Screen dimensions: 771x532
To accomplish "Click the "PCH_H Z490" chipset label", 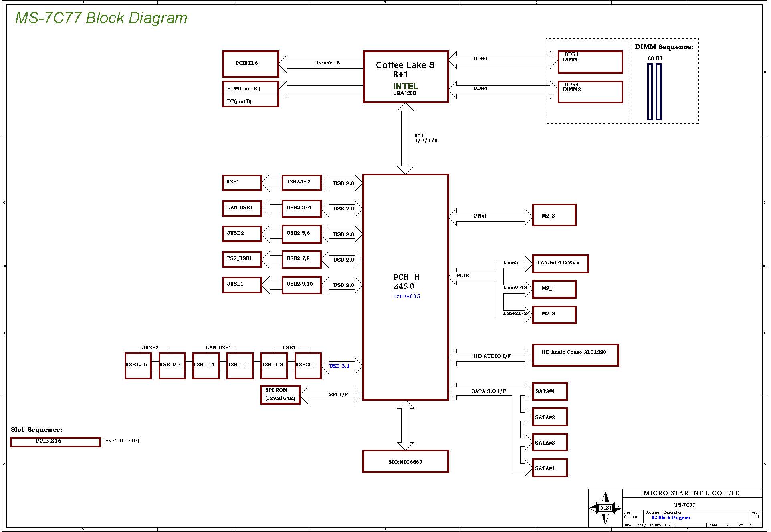I will (406, 282).
